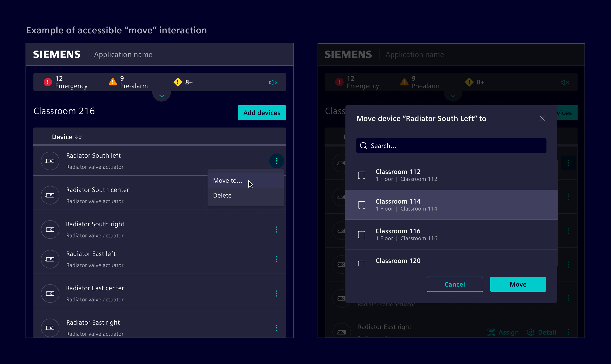Check the Classroom 114 checkbox
The width and height of the screenshot is (611, 364).
click(x=361, y=205)
